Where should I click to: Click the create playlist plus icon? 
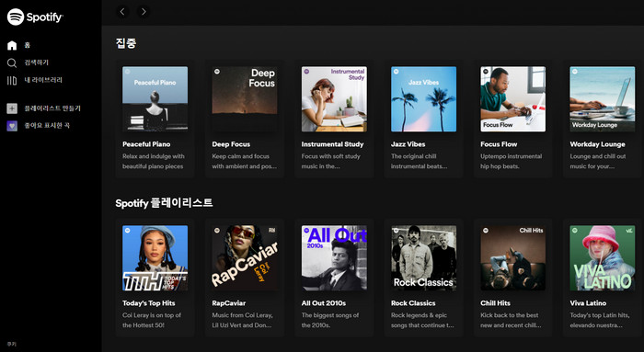point(12,108)
